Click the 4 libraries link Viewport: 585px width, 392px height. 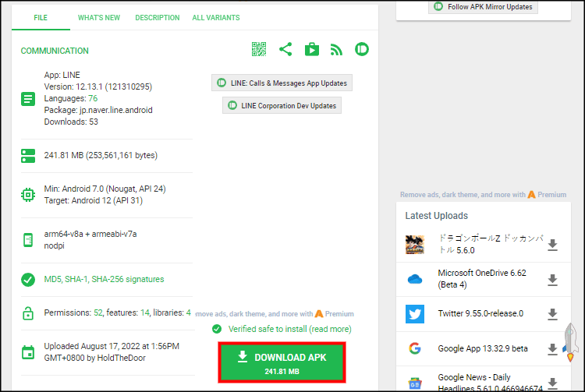pos(189,313)
